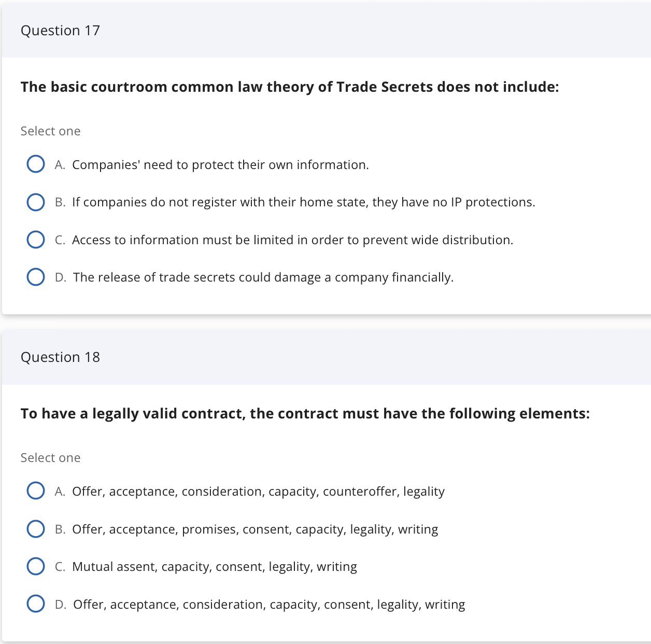Click the 'Question 18' header title
This screenshot has width=651, height=644.
click(60, 357)
